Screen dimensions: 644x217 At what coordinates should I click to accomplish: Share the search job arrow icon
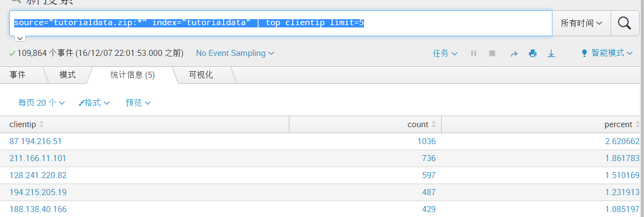point(514,54)
